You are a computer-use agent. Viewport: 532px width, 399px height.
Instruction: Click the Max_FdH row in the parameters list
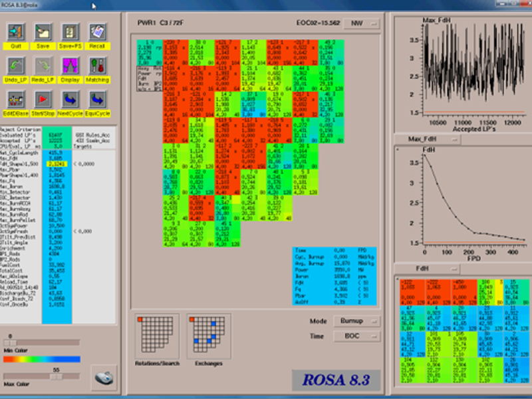(58, 158)
